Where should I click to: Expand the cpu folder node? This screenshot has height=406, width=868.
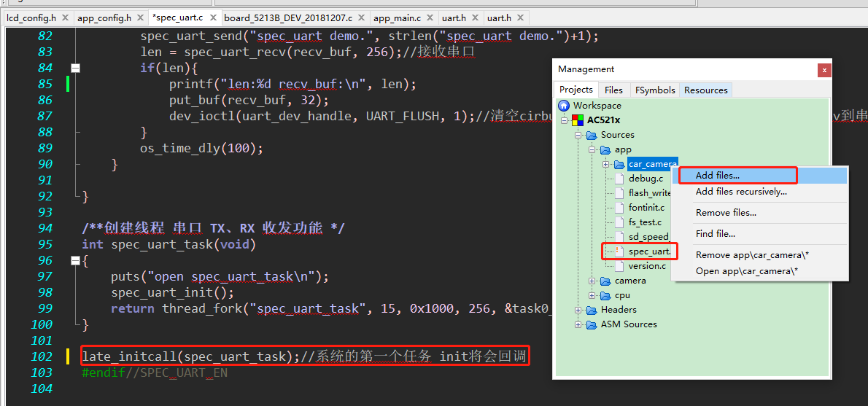(x=592, y=295)
